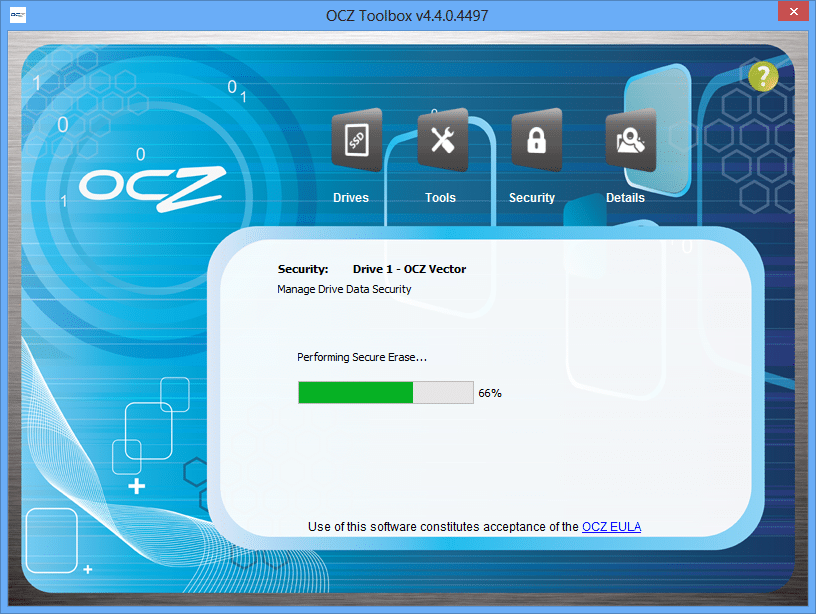
Task: Open the OCZ EULA link
Action: click(611, 527)
